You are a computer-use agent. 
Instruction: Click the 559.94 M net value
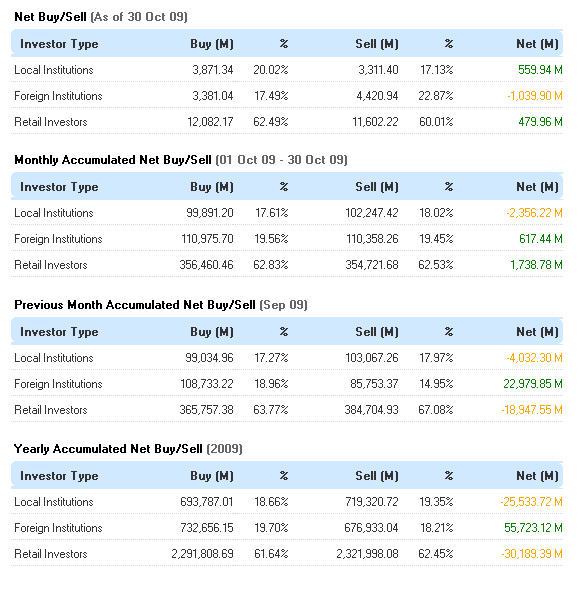540,70
